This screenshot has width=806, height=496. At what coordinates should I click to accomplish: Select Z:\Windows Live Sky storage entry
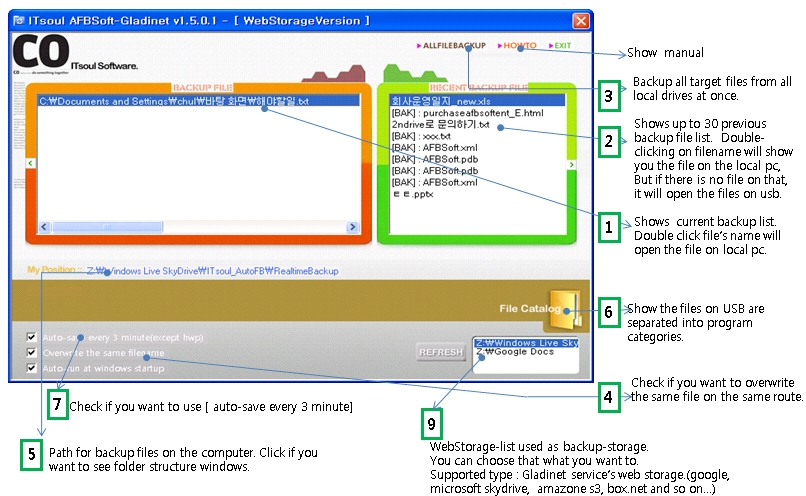[x=526, y=343]
